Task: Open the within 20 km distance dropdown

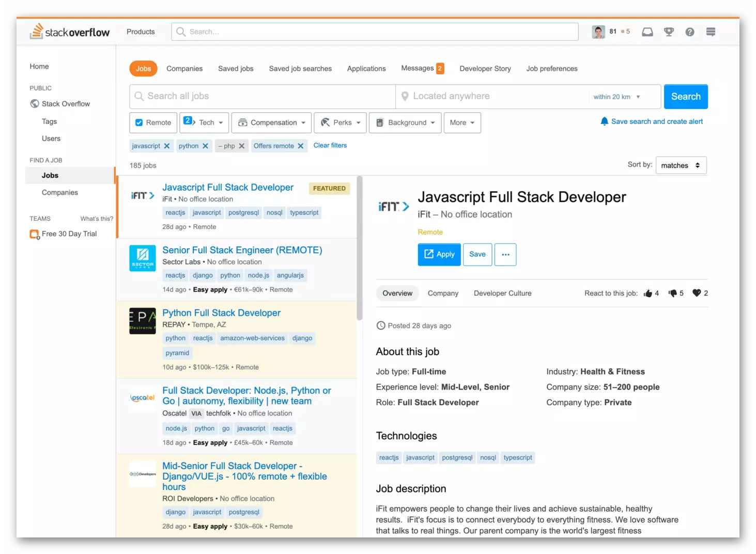Action: pos(617,97)
